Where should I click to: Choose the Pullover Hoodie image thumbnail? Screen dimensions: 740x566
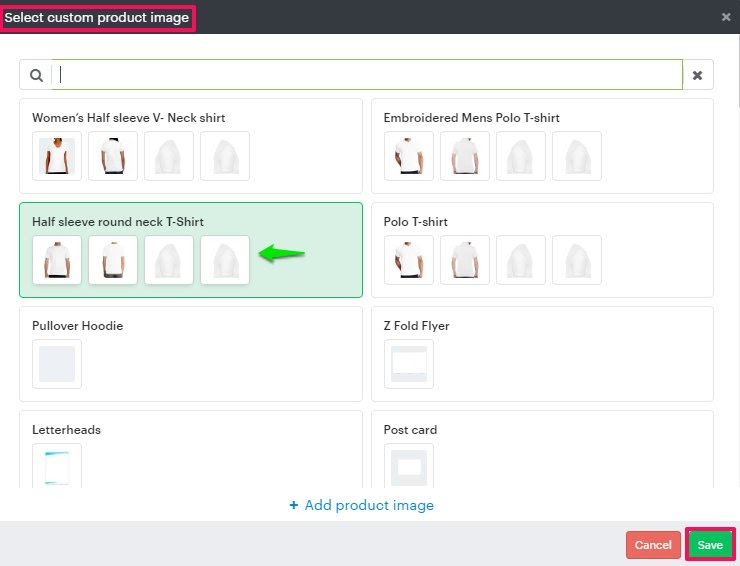[x=57, y=364]
